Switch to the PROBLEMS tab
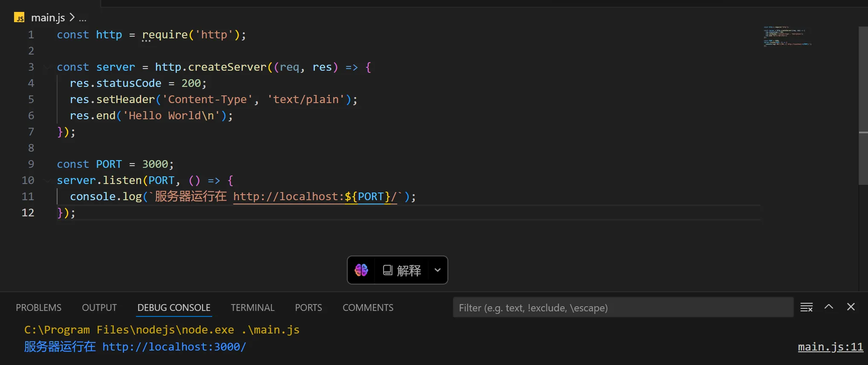 point(38,308)
